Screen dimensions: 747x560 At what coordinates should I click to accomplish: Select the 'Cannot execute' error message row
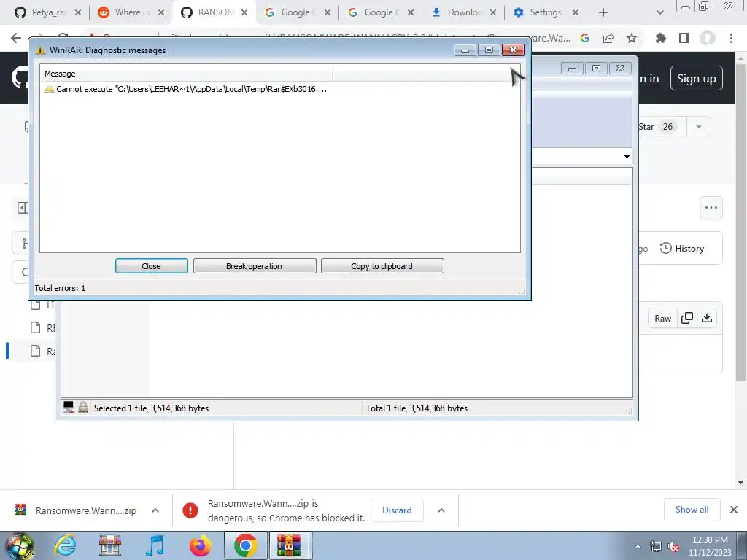click(186, 89)
